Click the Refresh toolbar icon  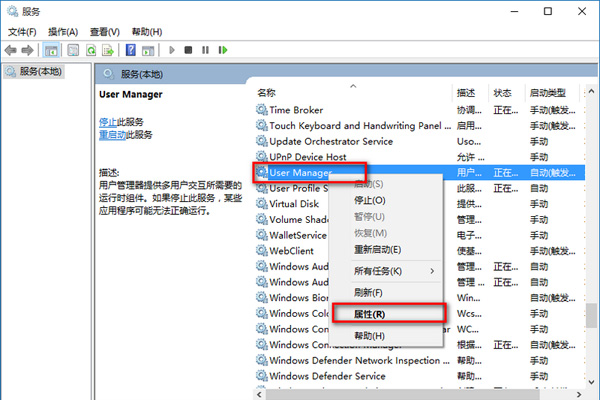pyautogui.click(x=91, y=50)
